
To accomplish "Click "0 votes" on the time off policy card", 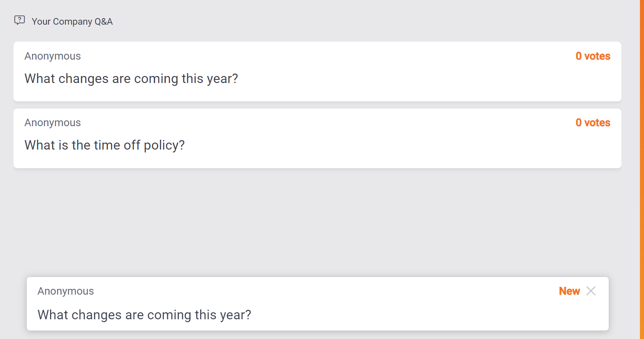I will [593, 123].
